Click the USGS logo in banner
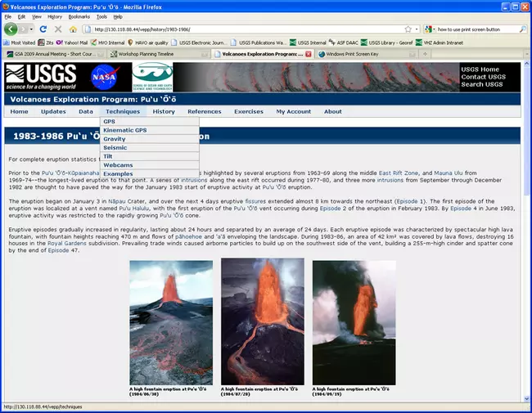Viewport: 532px width, 413px height. 41,77
